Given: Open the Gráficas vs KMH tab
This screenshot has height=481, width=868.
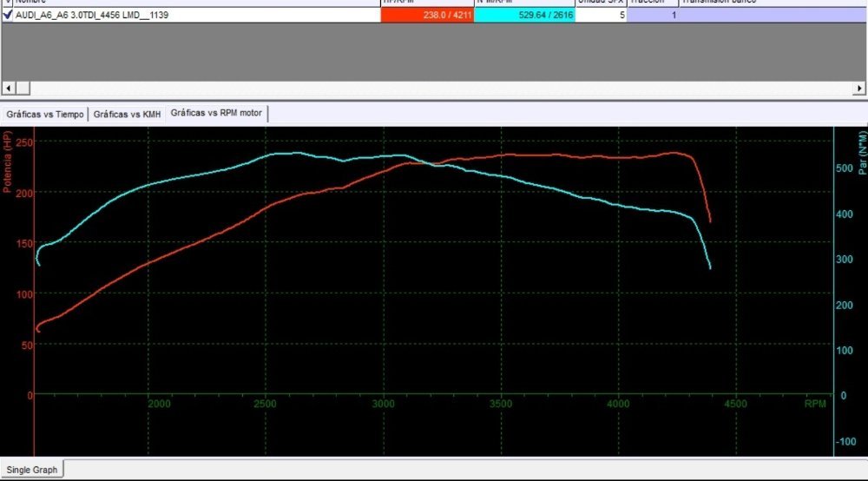Looking at the screenshot, I should [x=127, y=115].
